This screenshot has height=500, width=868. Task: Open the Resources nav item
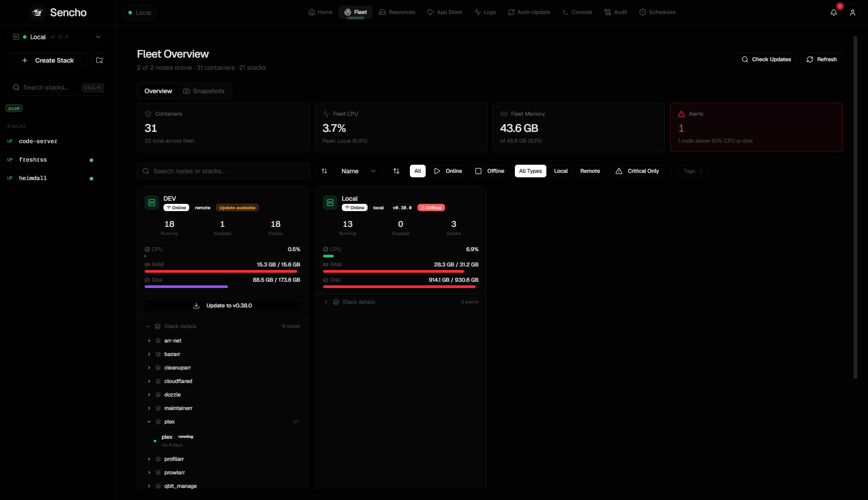397,12
